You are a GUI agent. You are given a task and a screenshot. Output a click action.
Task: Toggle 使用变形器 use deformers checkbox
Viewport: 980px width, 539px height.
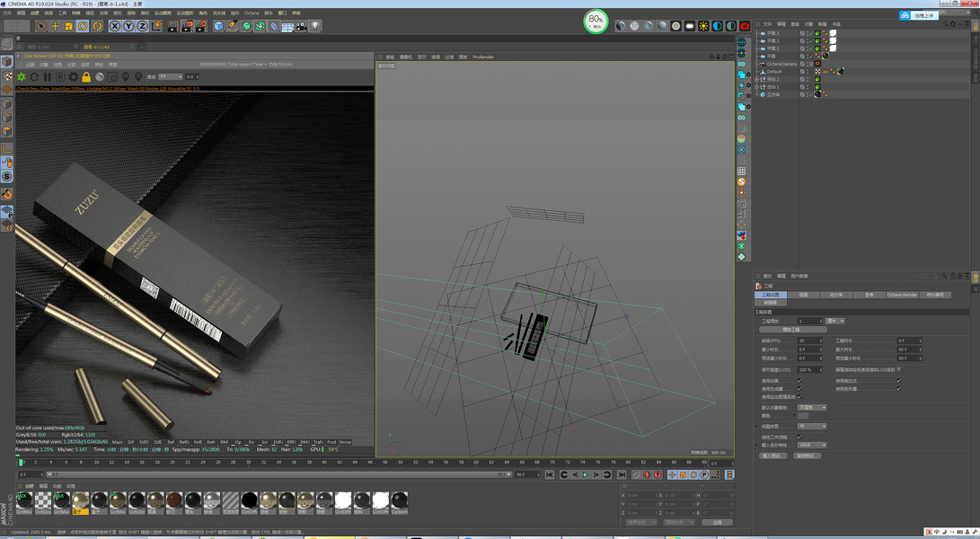(x=899, y=388)
